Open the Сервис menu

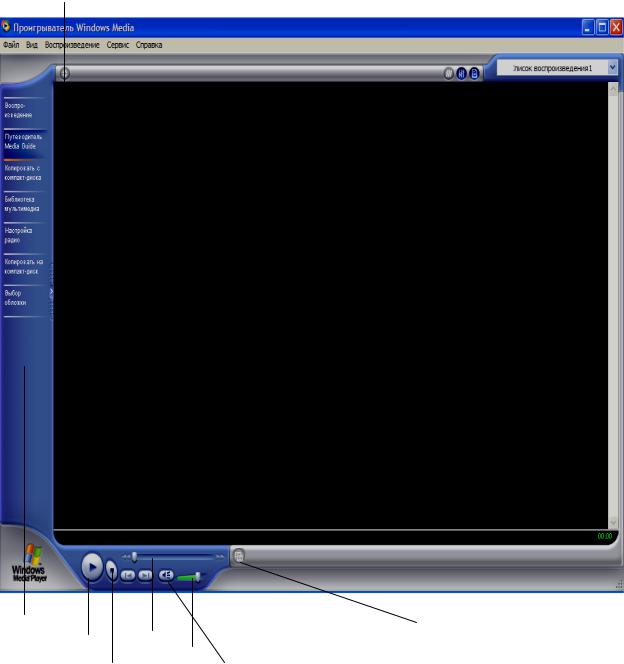click(118, 44)
